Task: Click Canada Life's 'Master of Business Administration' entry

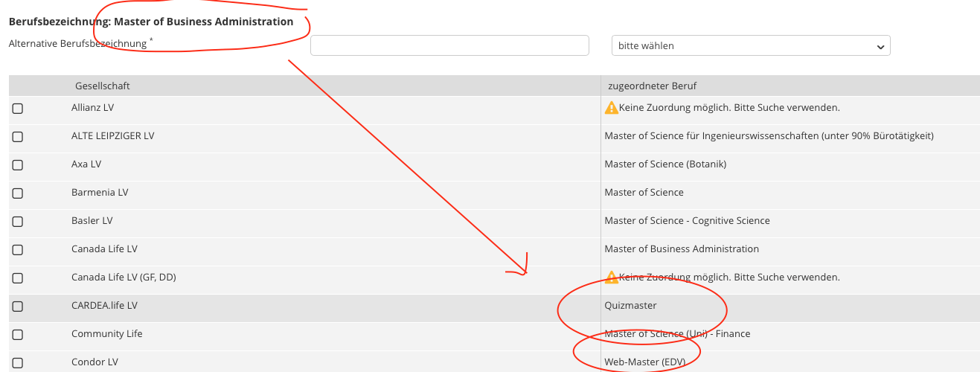Action: click(x=682, y=249)
